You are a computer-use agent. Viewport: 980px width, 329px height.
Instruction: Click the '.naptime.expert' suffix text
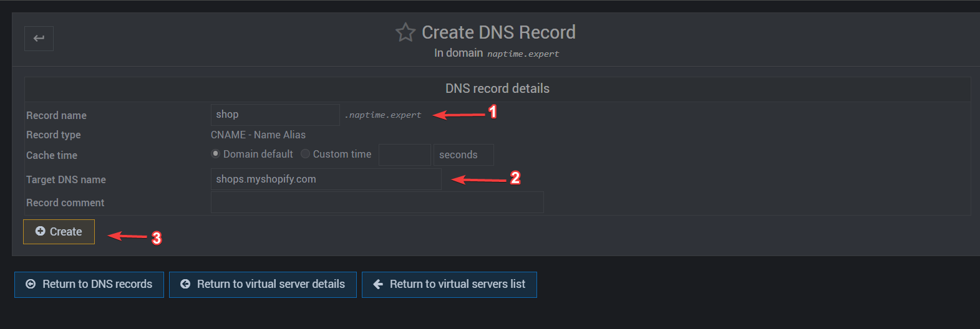383,115
